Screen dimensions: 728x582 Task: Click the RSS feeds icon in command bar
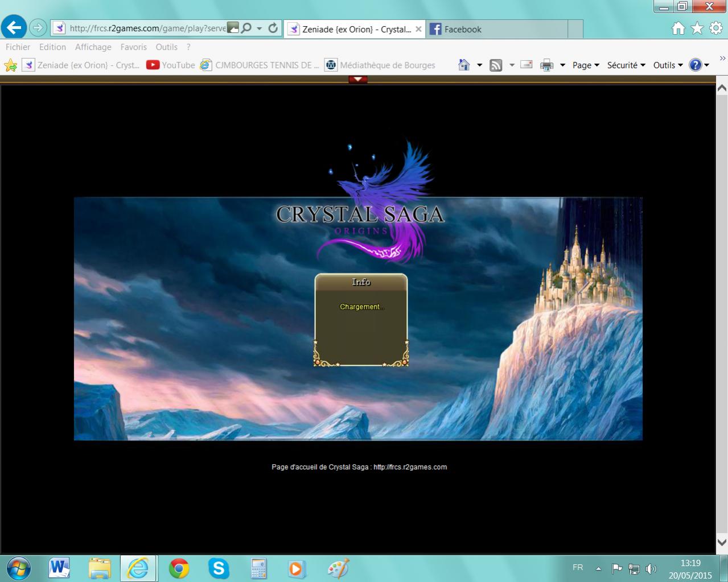pyautogui.click(x=496, y=65)
